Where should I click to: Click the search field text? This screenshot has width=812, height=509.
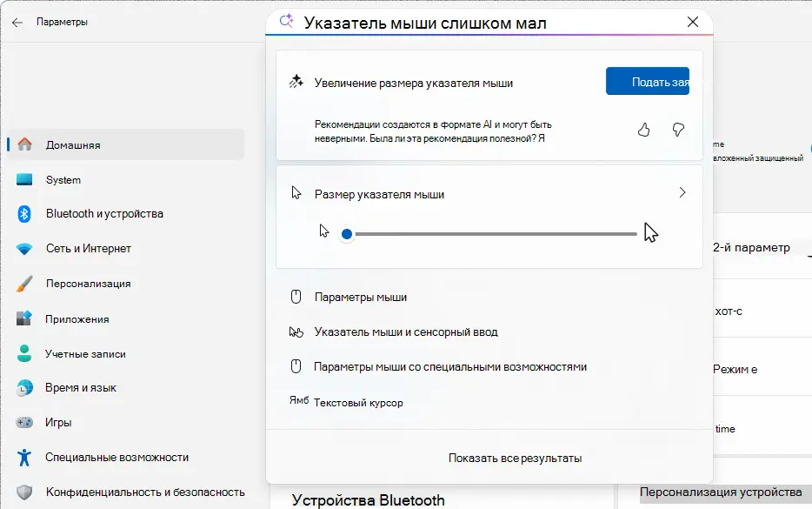click(x=425, y=23)
